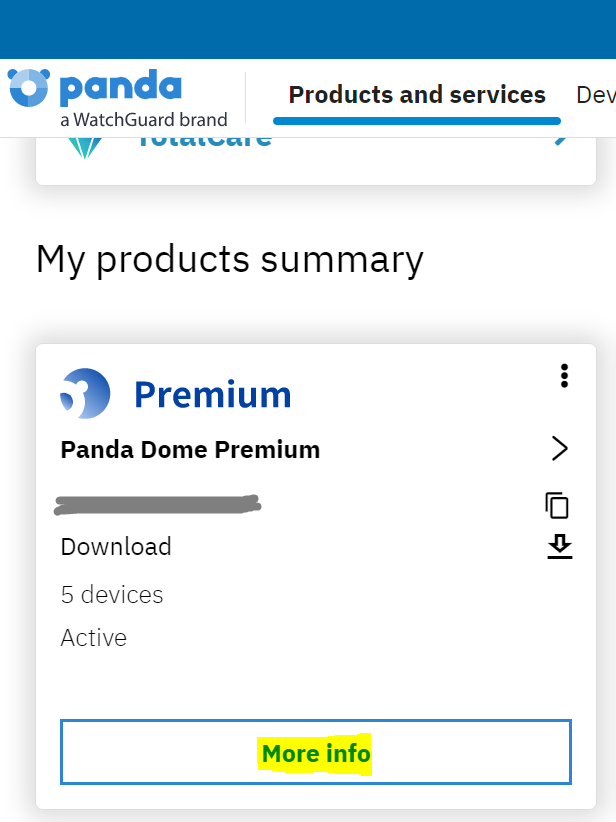Screen dimensions: 616x822
Task: Click the Download text link
Action: point(116,547)
